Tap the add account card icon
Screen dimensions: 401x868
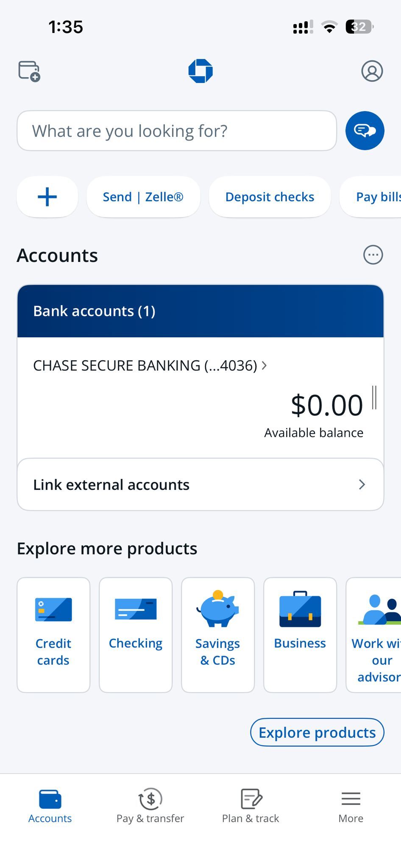coord(29,71)
